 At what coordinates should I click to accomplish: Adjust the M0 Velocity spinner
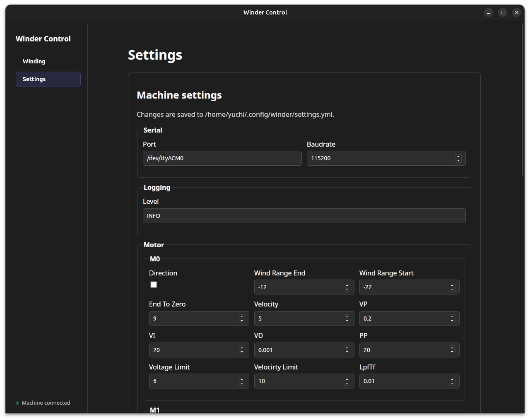coord(347,319)
